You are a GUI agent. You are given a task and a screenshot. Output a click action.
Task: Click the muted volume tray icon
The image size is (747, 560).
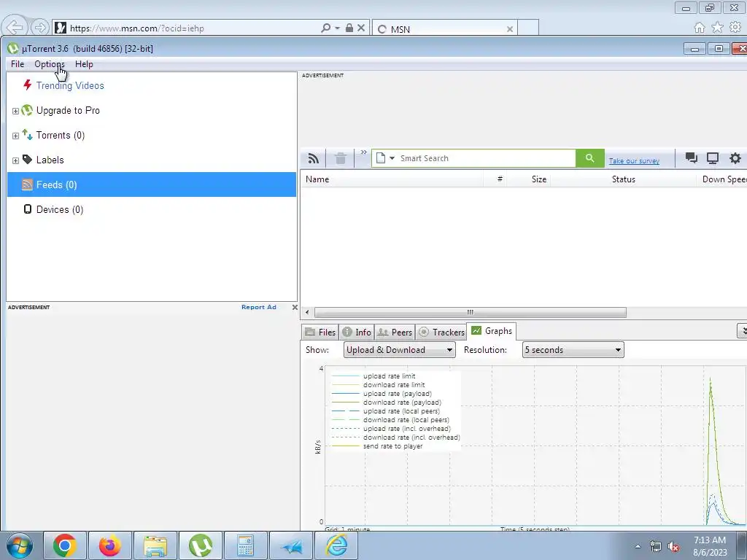coord(673,547)
